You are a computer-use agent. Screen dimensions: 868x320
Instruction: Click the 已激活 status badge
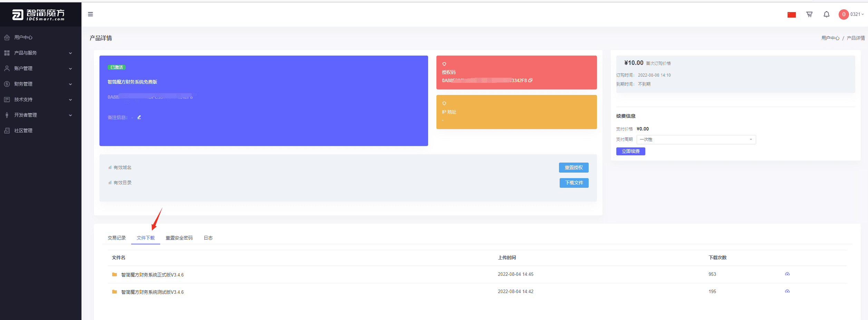click(117, 67)
